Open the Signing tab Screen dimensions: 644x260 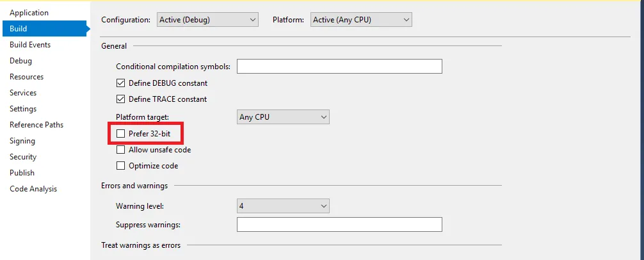pos(22,141)
